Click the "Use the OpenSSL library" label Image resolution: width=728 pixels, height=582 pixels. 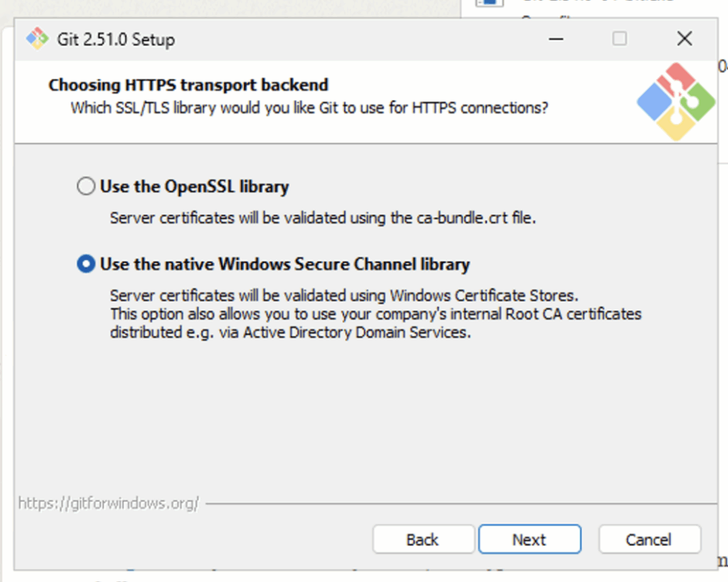194,187
